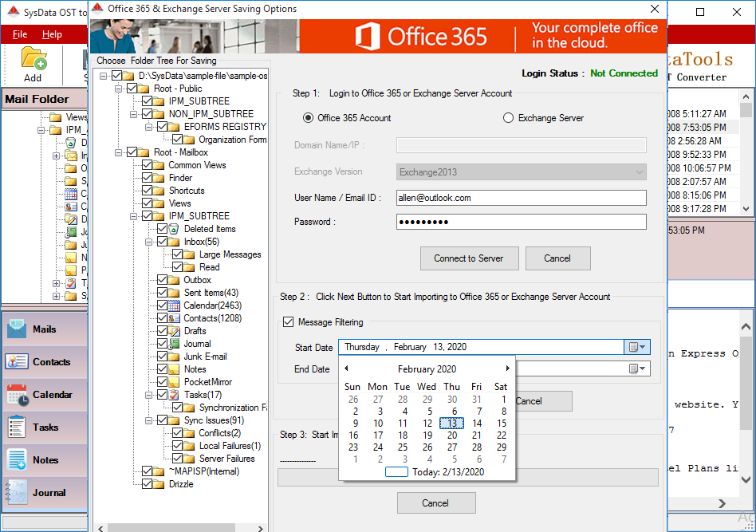Click the Journal folder icon in tree
756x532 pixels.
tap(174, 344)
